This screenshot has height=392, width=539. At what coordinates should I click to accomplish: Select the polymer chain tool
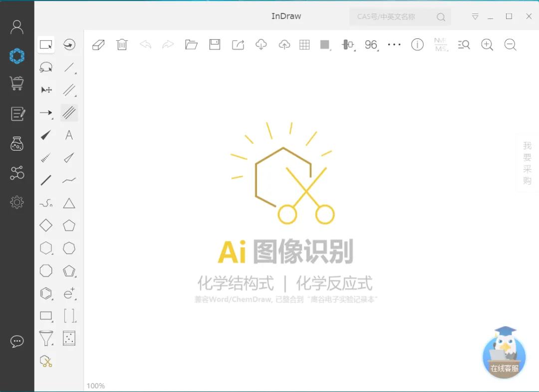pos(46,203)
